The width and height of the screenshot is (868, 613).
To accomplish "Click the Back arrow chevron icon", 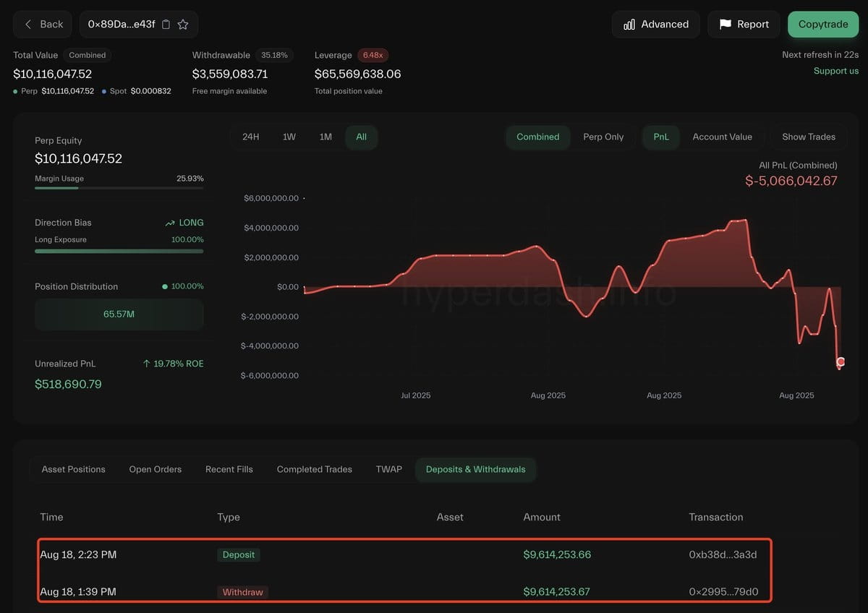I will point(28,25).
